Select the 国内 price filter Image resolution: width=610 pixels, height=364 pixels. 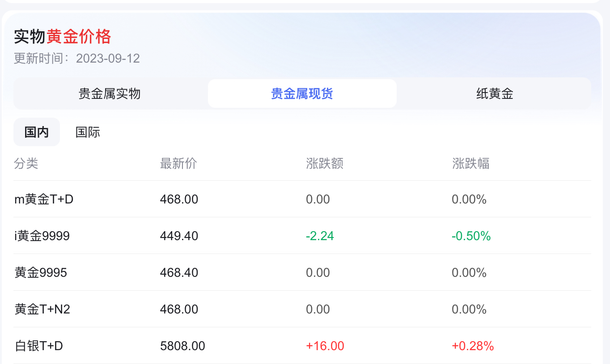tap(37, 132)
